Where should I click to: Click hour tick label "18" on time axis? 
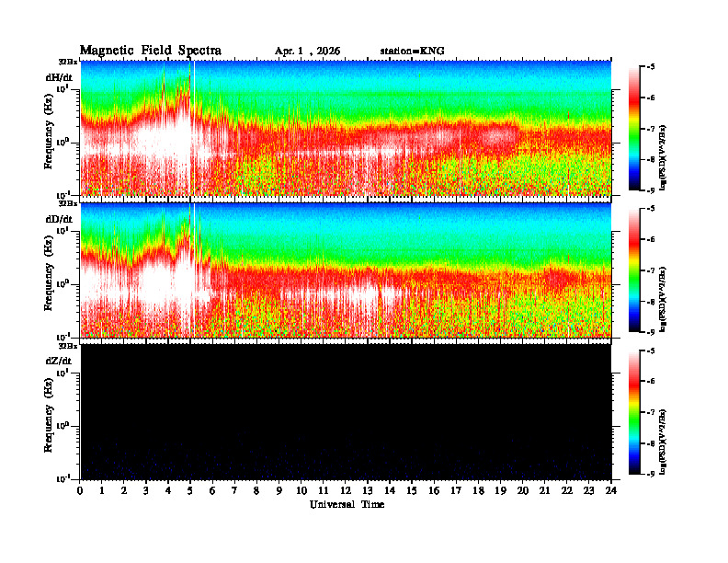pos(478,490)
